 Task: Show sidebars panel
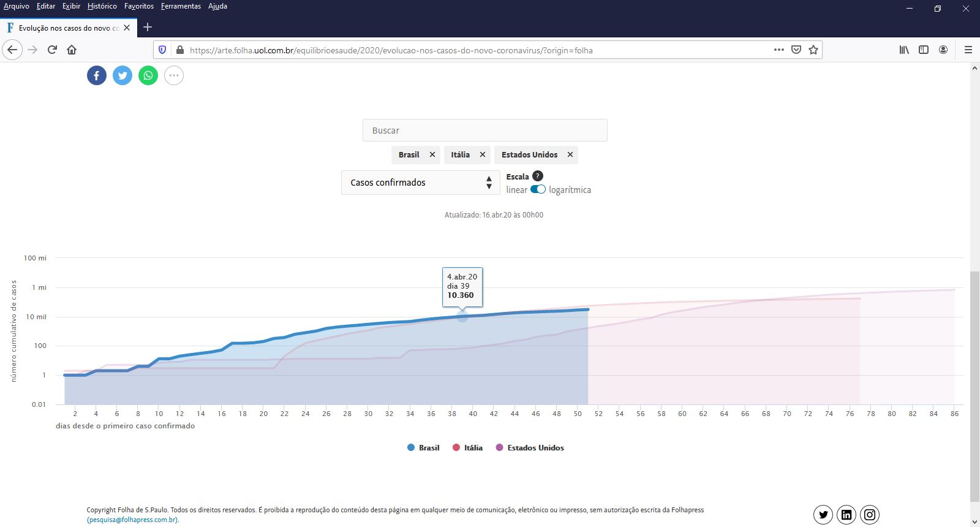(x=924, y=50)
